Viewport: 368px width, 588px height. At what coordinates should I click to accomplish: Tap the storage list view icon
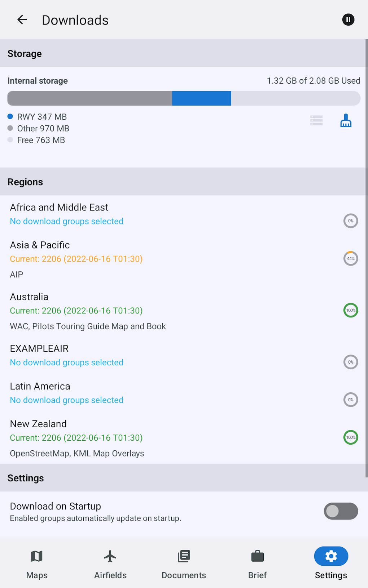click(x=316, y=121)
